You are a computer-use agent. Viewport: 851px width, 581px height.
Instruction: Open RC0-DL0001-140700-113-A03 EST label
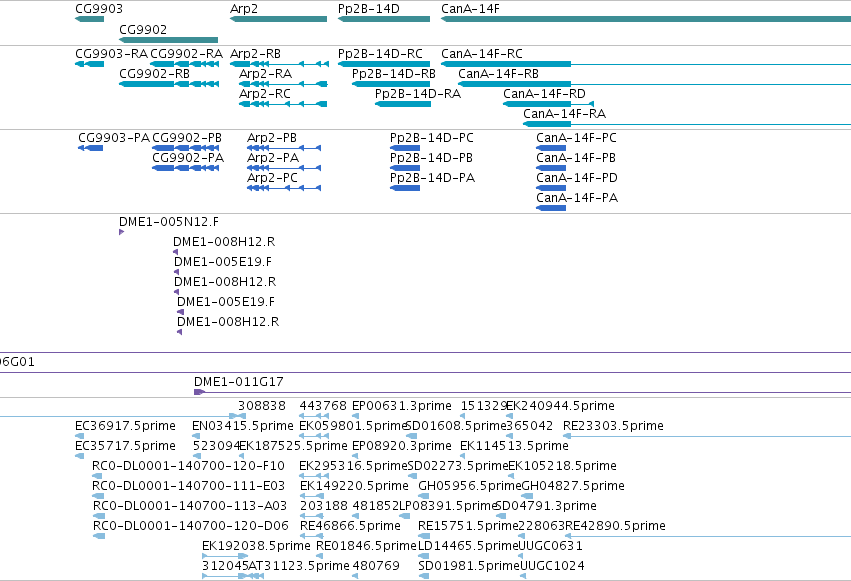190,506
